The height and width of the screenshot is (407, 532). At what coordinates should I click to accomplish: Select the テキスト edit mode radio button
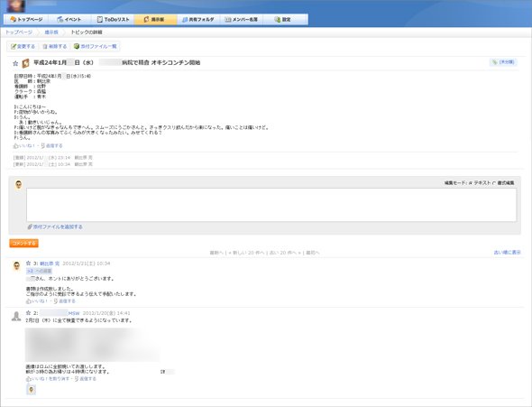coord(471,183)
